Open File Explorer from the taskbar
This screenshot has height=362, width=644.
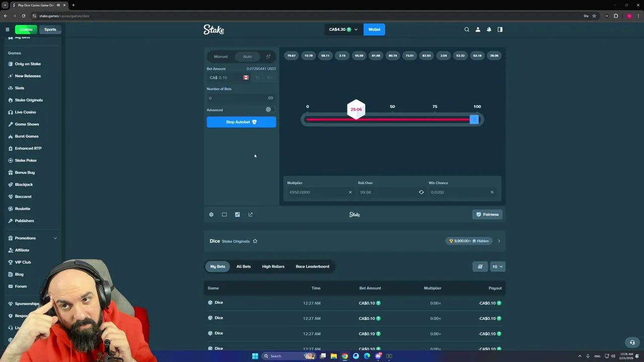[x=334, y=356]
